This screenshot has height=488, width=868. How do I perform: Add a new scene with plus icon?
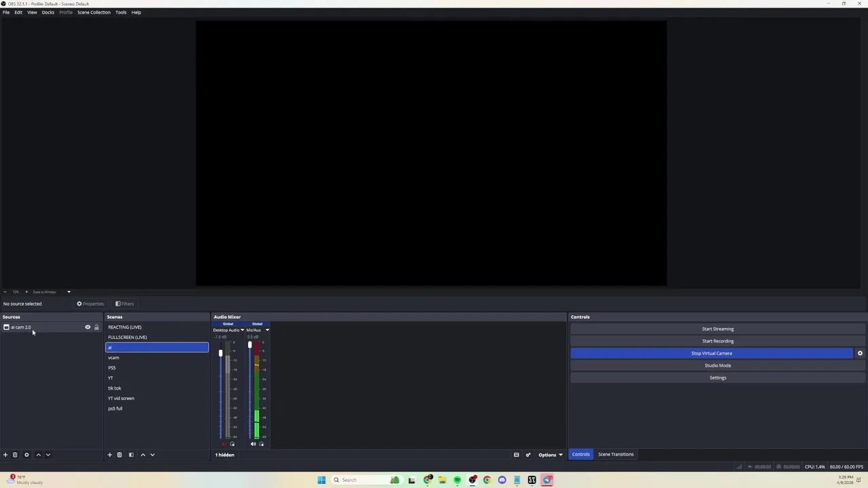(x=109, y=455)
